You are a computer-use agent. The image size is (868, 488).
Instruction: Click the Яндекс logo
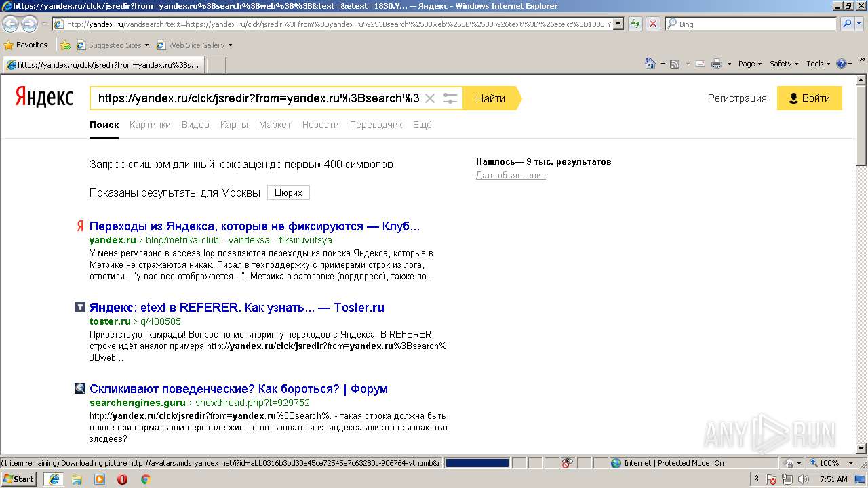(x=44, y=98)
